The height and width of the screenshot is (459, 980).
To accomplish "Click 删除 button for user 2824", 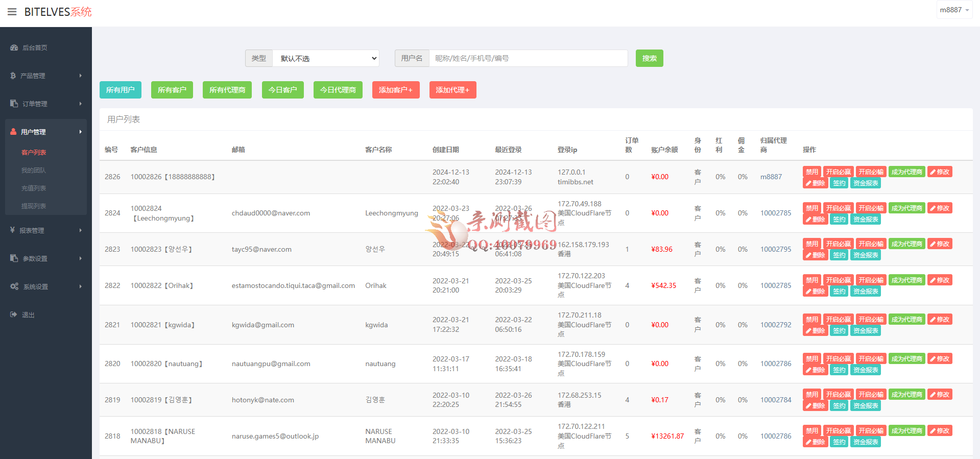I will (x=816, y=220).
